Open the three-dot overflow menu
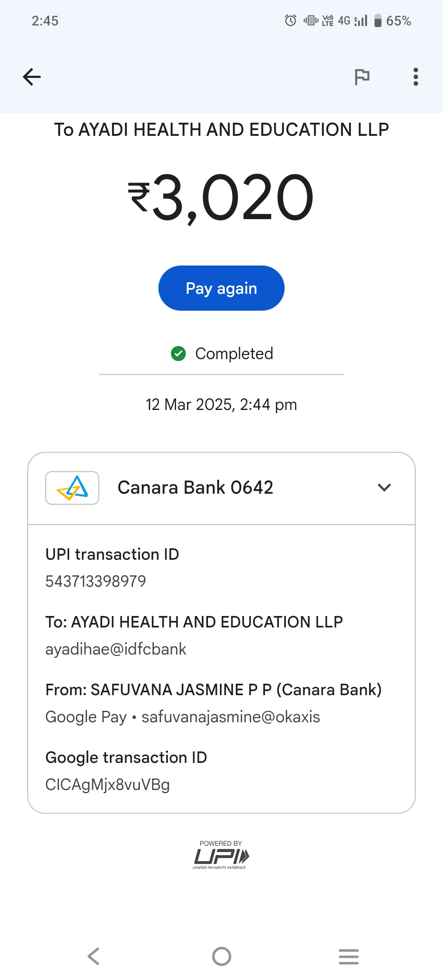 (416, 77)
